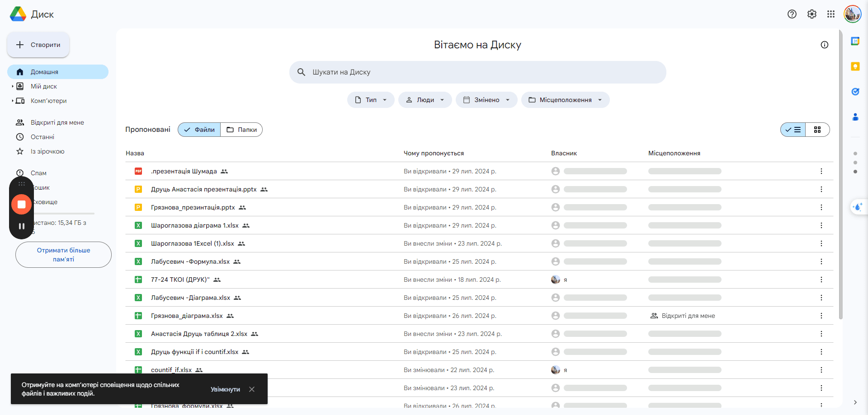Open Google Calendar side panel icon
868x415 pixels.
coord(855,41)
